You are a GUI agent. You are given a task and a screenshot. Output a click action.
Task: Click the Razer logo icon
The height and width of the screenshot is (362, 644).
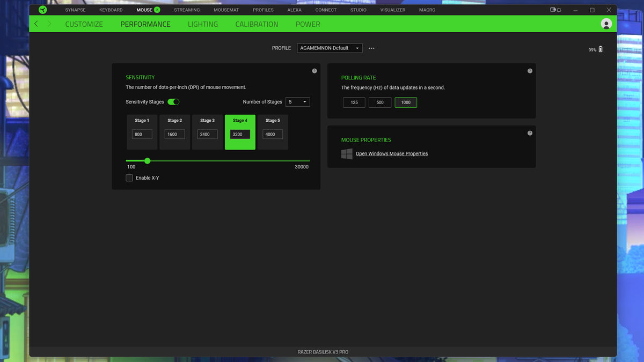point(42,10)
